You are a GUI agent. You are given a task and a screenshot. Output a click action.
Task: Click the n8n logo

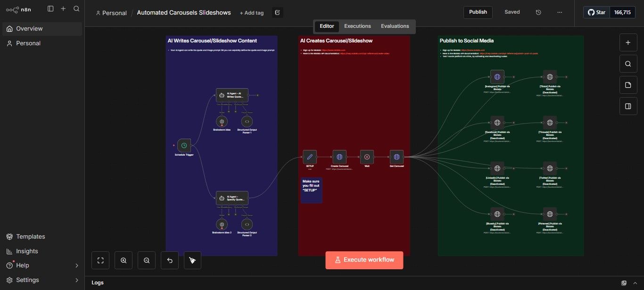(x=19, y=9)
